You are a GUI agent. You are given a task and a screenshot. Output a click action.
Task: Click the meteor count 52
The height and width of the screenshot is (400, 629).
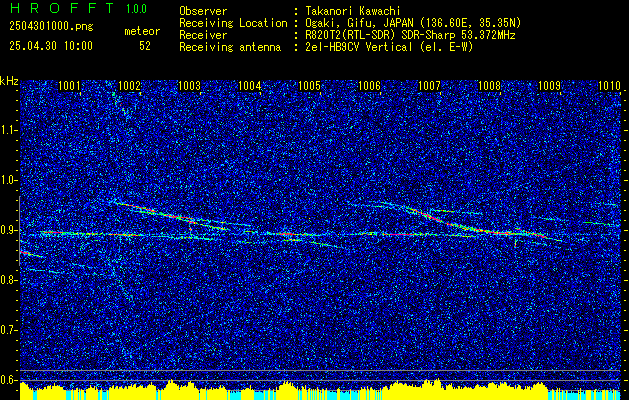coord(145,46)
